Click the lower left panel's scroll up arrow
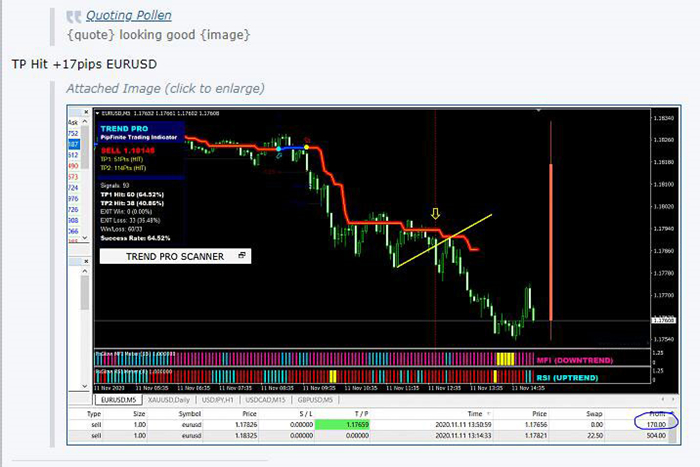This screenshot has height=467, width=700. pos(85,271)
